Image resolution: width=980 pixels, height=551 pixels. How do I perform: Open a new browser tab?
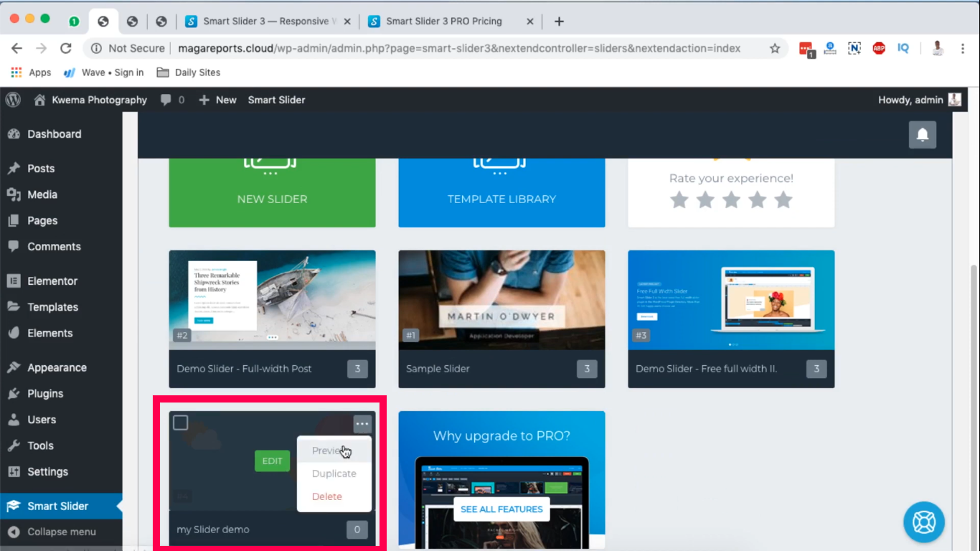tap(559, 22)
